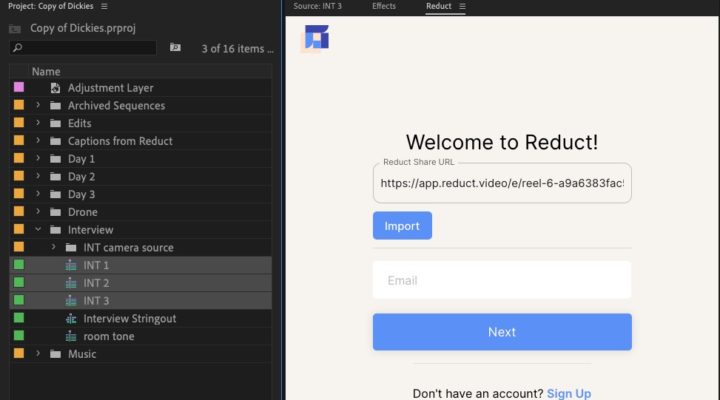The image size is (720, 400).
Task: Select the Interview Stringout sequence
Action: [x=130, y=318]
